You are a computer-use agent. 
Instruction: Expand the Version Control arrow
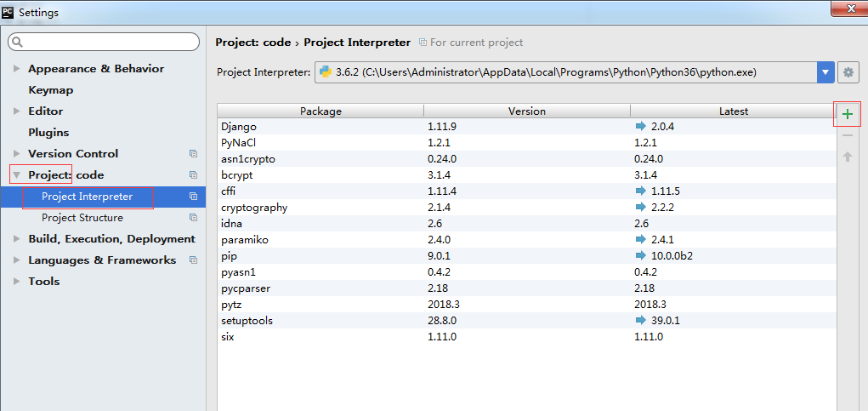tap(17, 153)
